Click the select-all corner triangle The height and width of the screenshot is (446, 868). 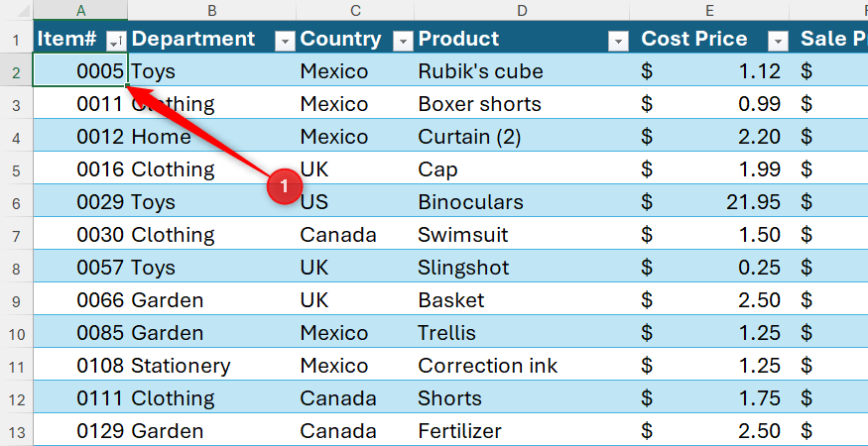click(x=16, y=10)
